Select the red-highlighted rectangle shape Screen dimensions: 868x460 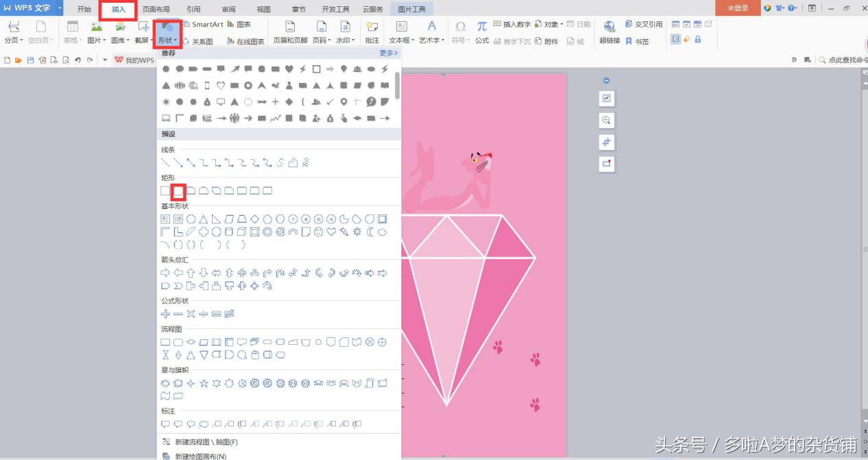tap(178, 191)
